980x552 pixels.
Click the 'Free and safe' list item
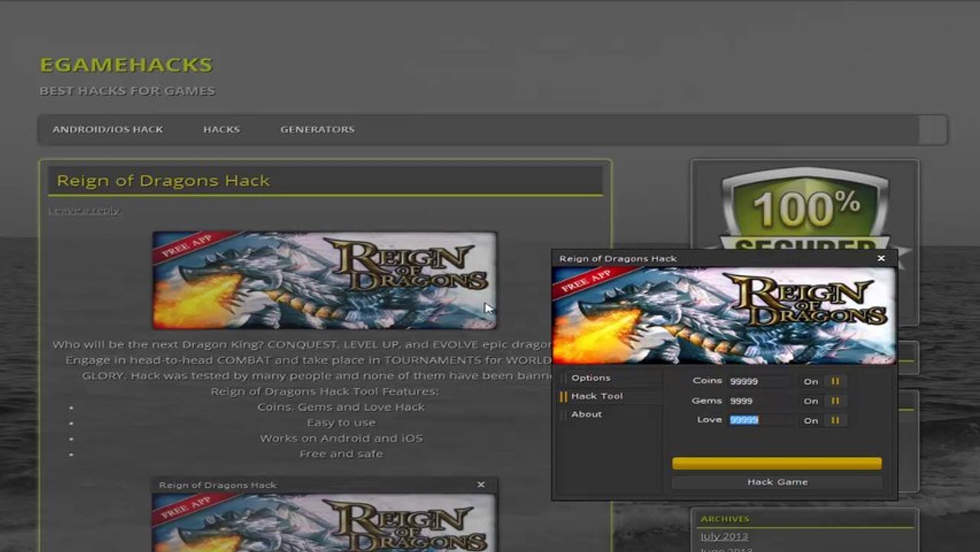(341, 454)
